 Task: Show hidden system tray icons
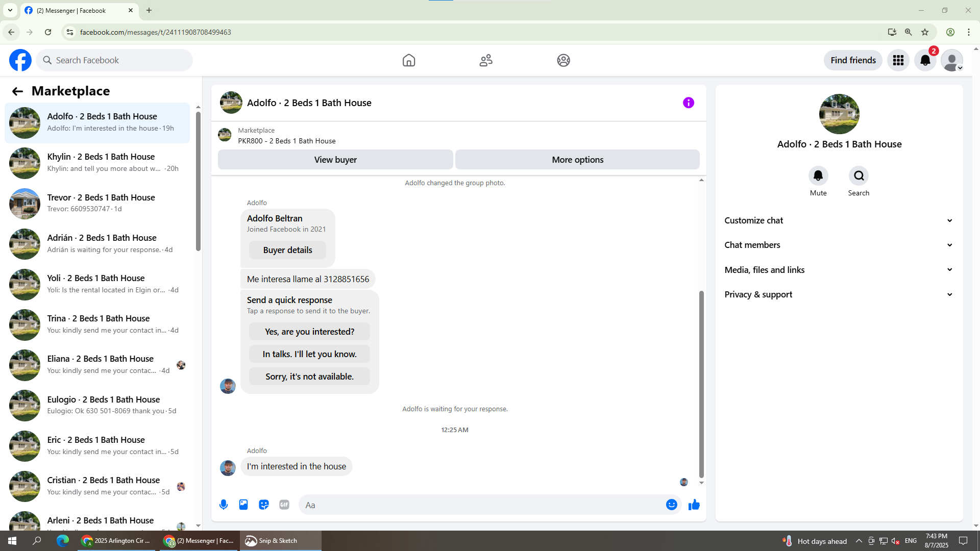[x=859, y=541]
